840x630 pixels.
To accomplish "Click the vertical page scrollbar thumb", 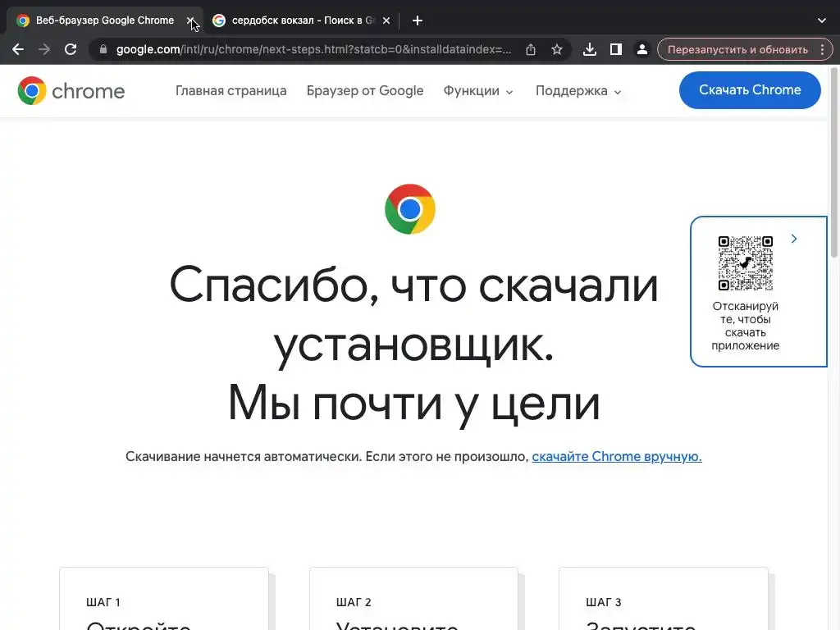I will [x=833, y=161].
